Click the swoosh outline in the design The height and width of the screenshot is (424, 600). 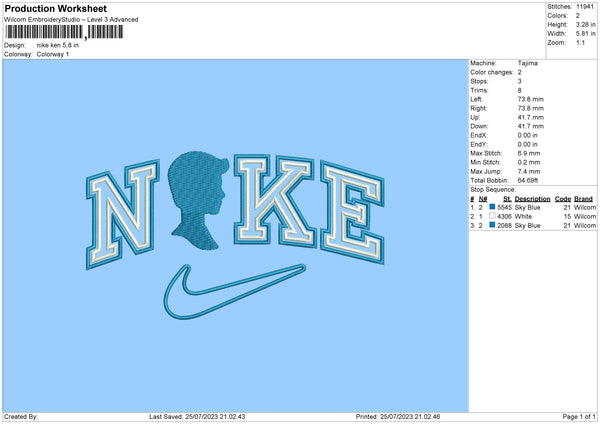[234, 292]
